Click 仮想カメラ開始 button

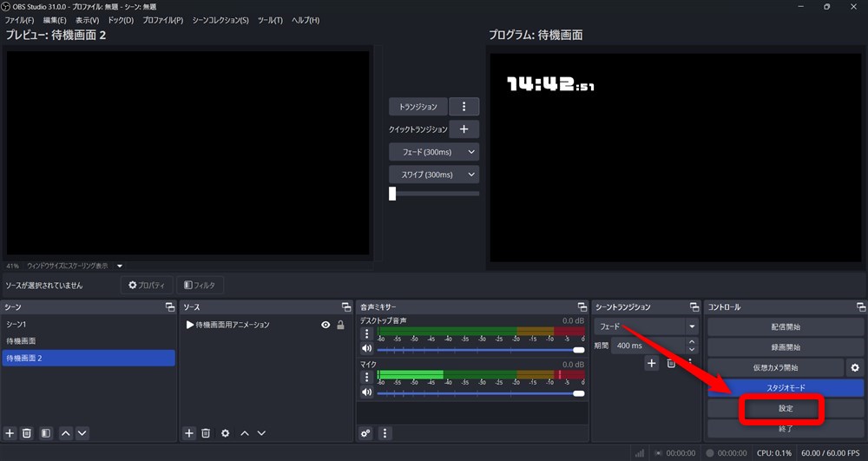click(775, 367)
